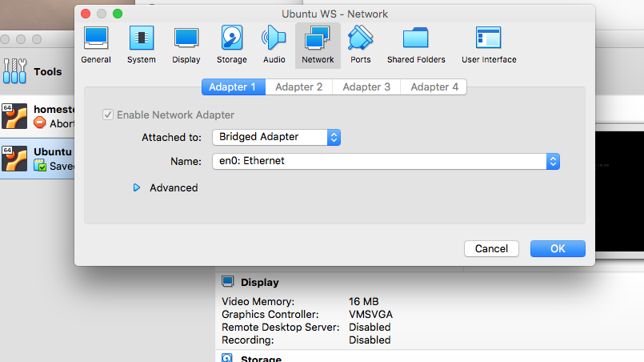Open the User Interface settings section
This screenshot has height=362, width=644.
click(x=489, y=45)
